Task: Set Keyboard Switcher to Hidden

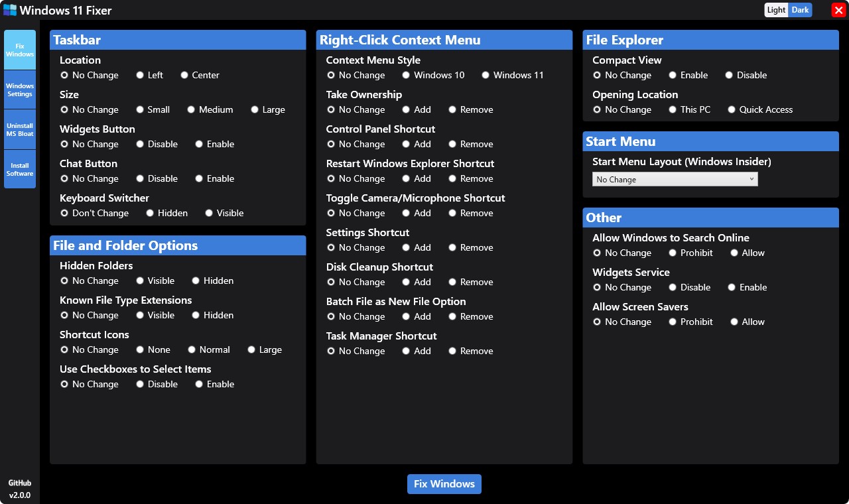Action: [x=167, y=213]
